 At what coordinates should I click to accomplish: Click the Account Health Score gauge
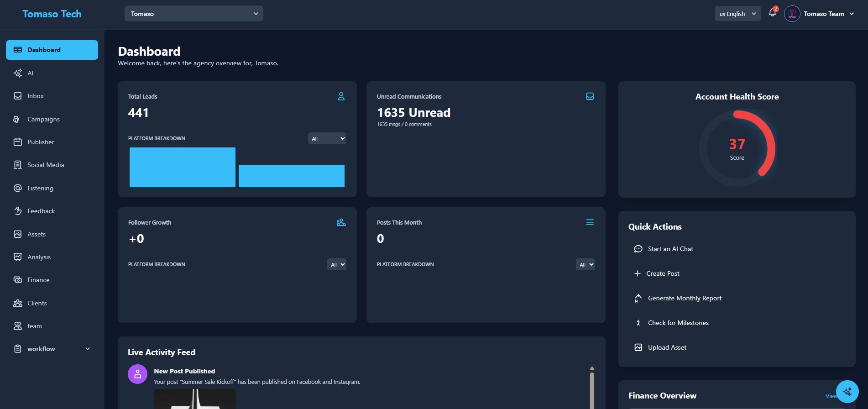coord(737,148)
